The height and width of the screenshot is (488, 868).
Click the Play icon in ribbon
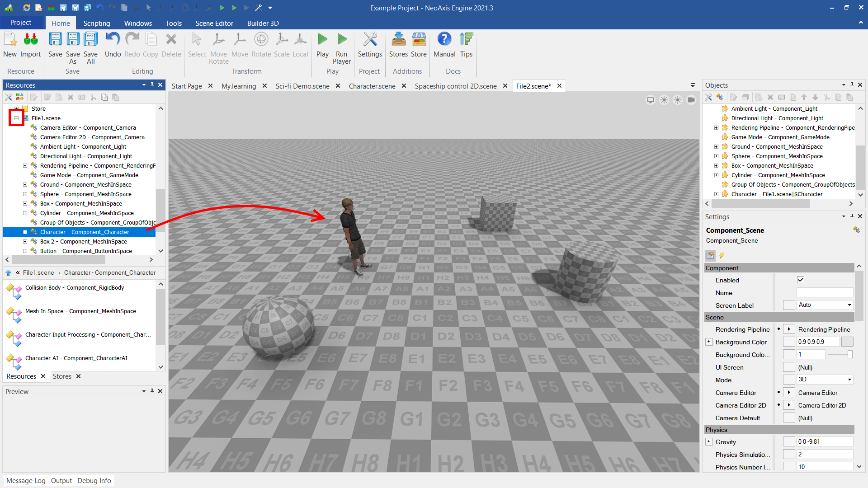point(322,40)
